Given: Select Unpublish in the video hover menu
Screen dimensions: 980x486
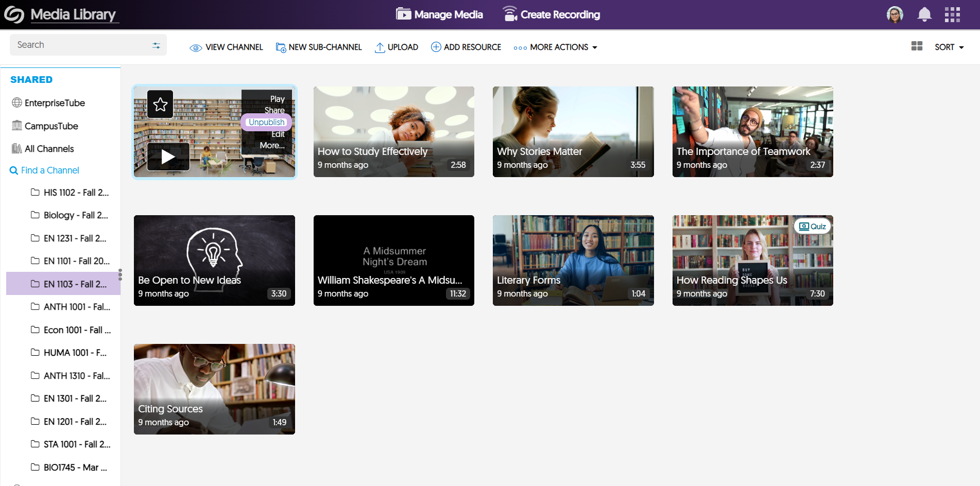Looking at the screenshot, I should pos(266,122).
